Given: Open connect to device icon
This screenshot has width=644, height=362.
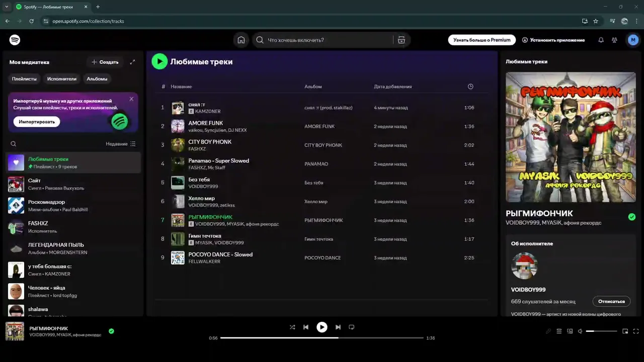Looking at the screenshot, I should [x=570, y=331].
